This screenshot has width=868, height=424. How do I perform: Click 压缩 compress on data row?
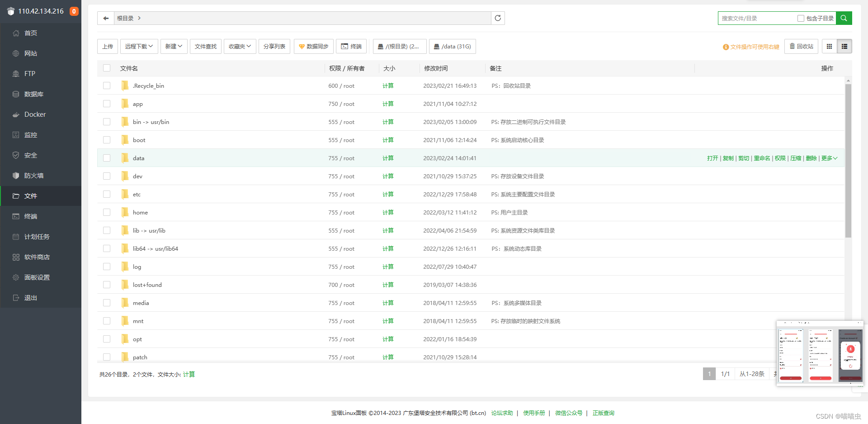click(796, 158)
